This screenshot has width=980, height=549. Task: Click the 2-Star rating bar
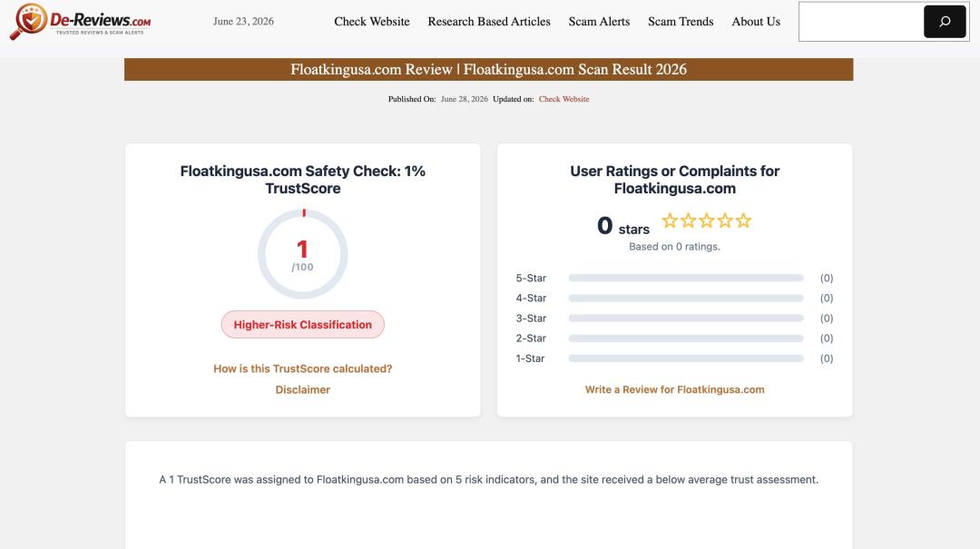tap(686, 338)
